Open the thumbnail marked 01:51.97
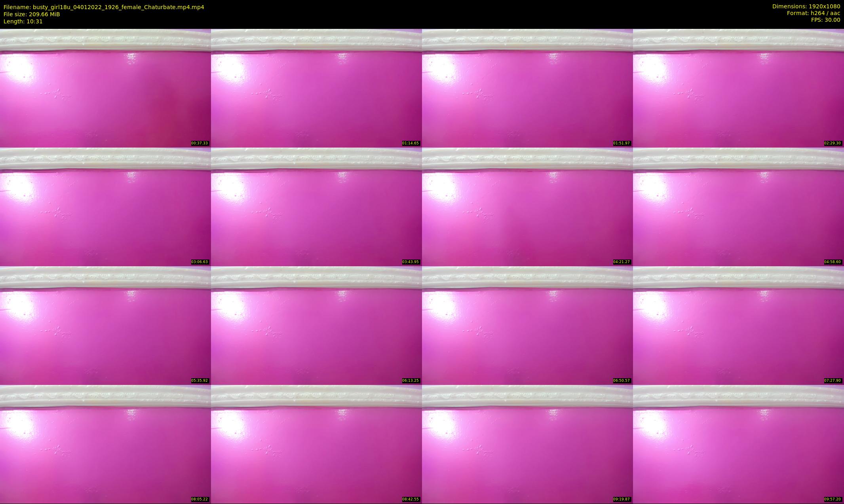The width and height of the screenshot is (844, 504). point(527,88)
